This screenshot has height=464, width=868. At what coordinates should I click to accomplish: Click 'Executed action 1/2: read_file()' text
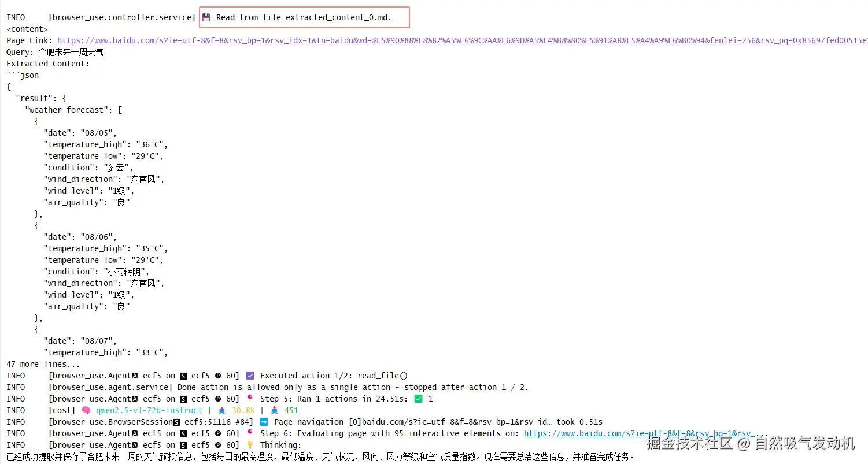pyautogui.click(x=334, y=376)
